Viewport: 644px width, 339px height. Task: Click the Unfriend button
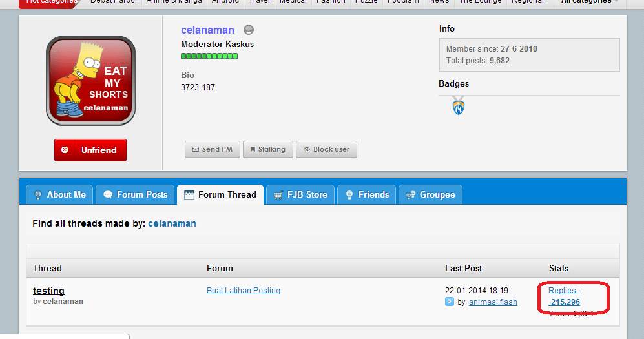(90, 150)
